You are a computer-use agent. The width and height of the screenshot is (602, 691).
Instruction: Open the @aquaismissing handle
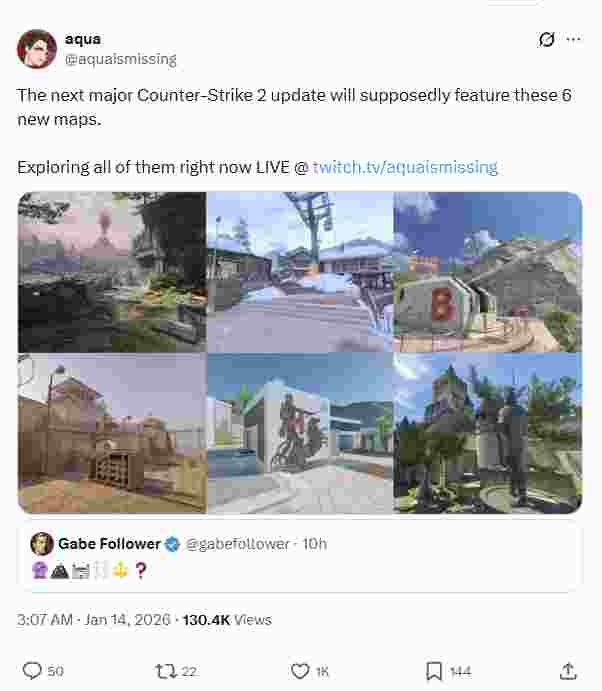(x=121, y=59)
